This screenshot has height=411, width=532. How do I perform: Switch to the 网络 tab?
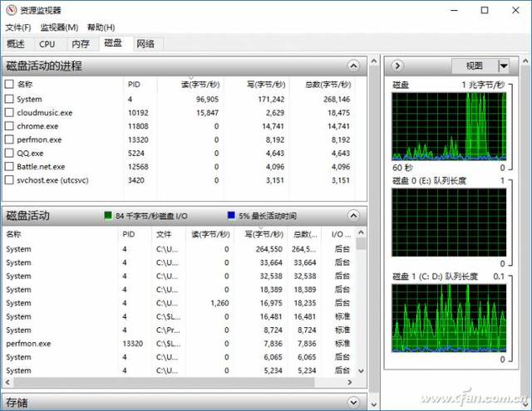(x=145, y=44)
